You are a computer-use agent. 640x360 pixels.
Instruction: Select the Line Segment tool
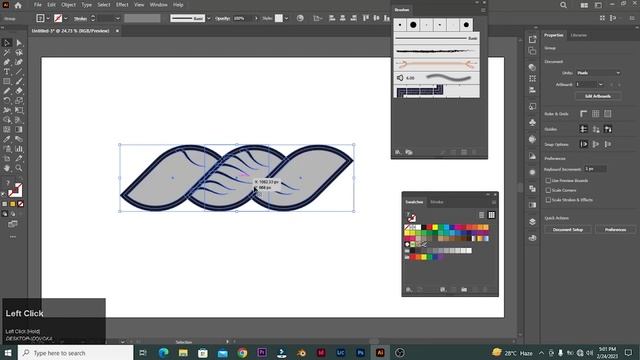click(x=19, y=72)
